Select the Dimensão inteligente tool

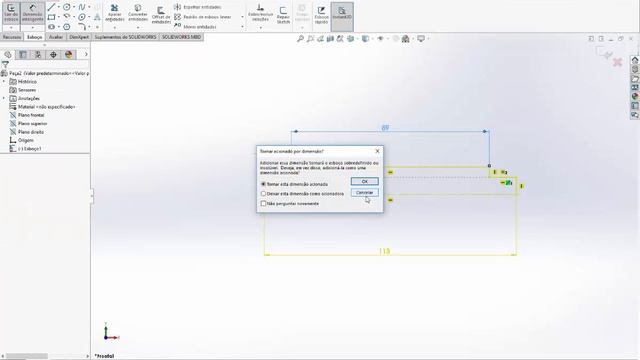pyautogui.click(x=32, y=13)
